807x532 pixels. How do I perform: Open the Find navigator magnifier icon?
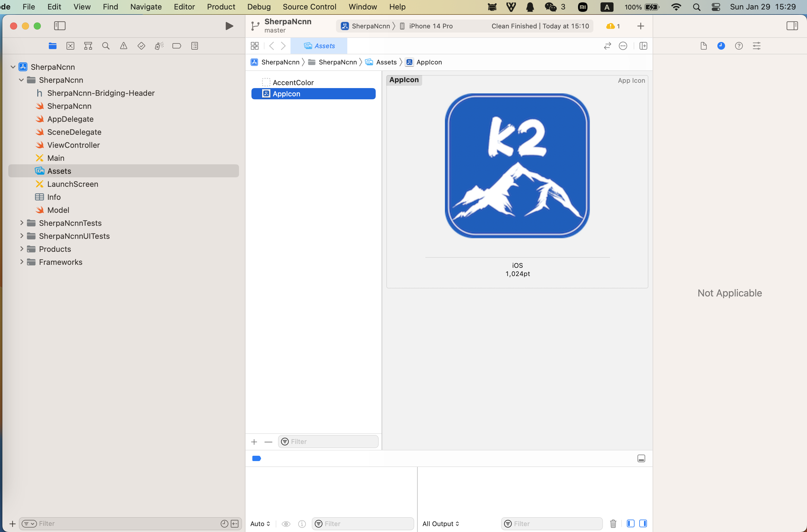tap(106, 46)
